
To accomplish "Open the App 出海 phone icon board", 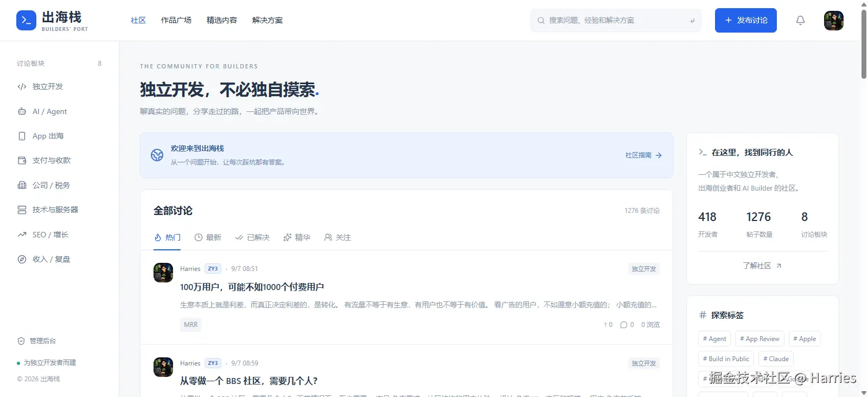I will click(22, 136).
